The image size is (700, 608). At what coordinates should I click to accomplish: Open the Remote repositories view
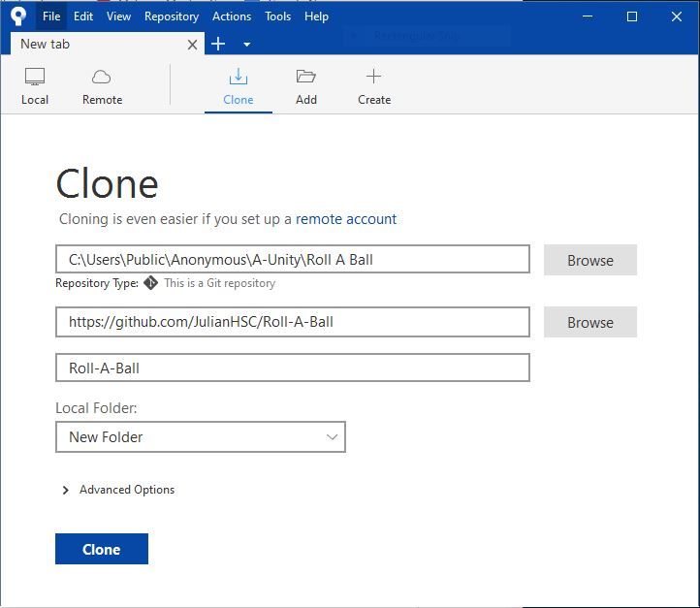click(102, 86)
